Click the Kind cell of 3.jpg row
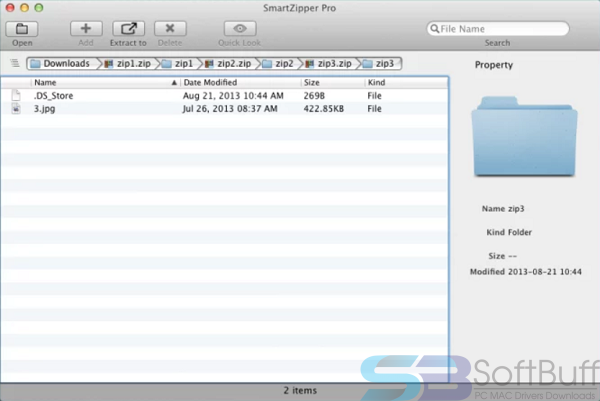Viewport: 600px width, 401px height. (x=375, y=109)
